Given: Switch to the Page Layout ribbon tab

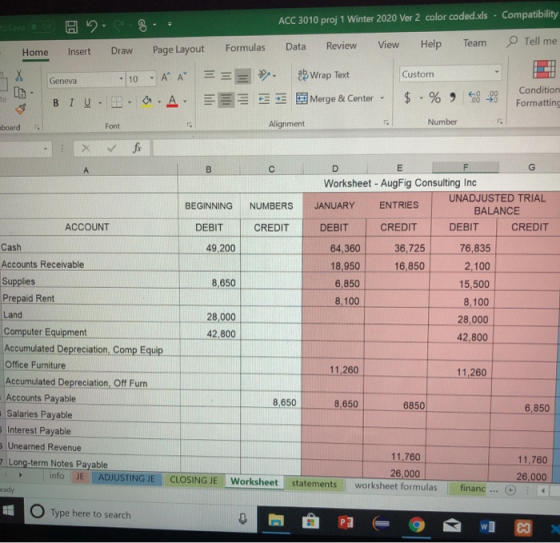Looking at the screenshot, I should pos(178,50).
